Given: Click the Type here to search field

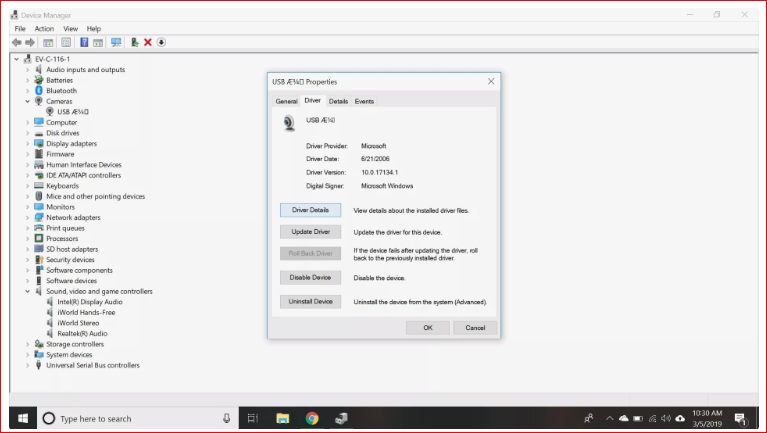Looking at the screenshot, I should 138,418.
